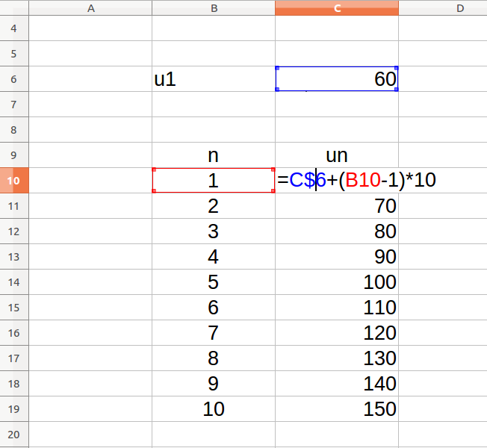Select the cell showing 70
The height and width of the screenshot is (448, 487).
tap(337, 206)
